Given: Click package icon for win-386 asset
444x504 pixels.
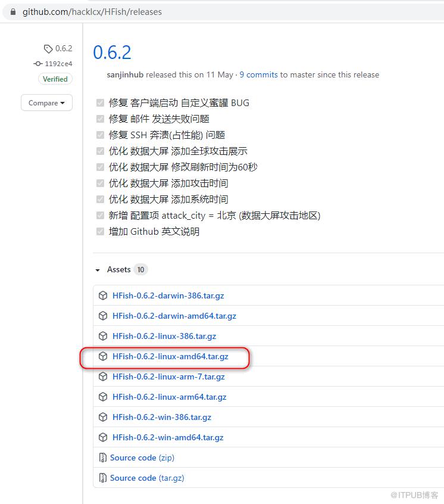Looking at the screenshot, I should pos(103,417).
